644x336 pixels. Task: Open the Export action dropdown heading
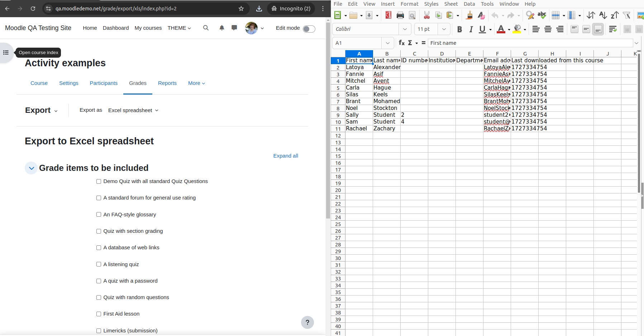click(x=41, y=110)
